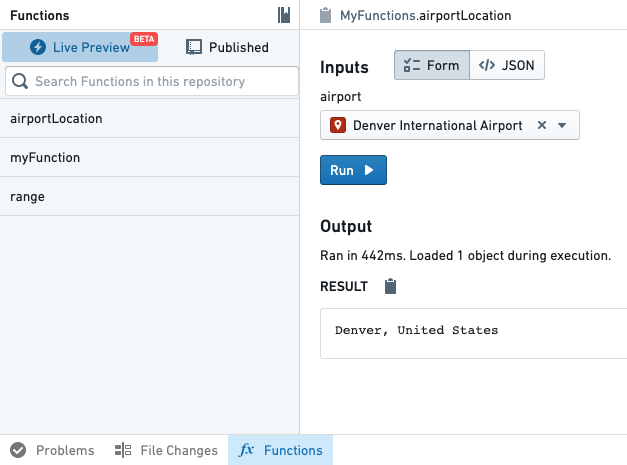Select range in the functions list
627x465 pixels.
[x=150, y=197]
